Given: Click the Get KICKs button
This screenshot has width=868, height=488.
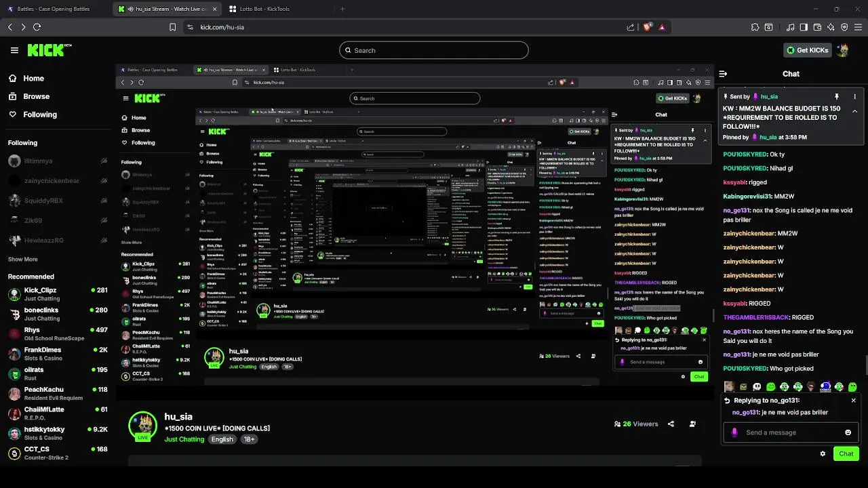Looking at the screenshot, I should point(807,50).
